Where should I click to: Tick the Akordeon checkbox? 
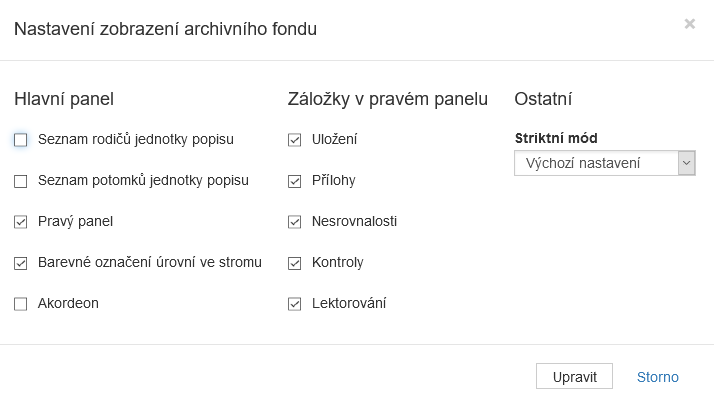pos(21,304)
